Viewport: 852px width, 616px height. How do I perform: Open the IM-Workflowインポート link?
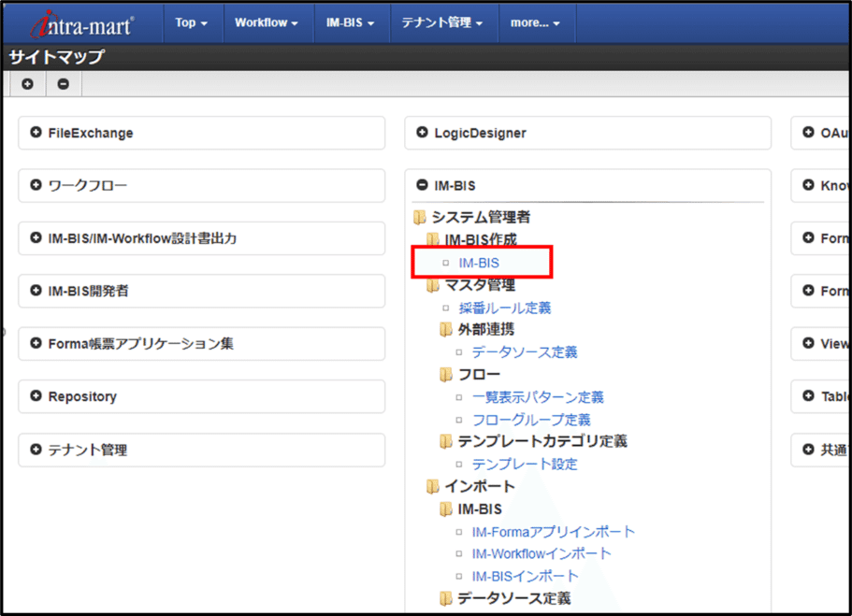pos(542,554)
